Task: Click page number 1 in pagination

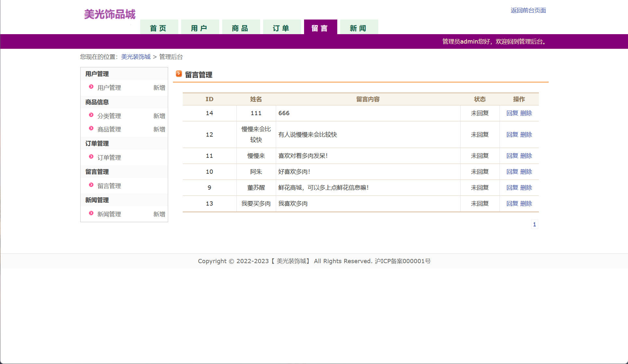Action: click(x=534, y=224)
